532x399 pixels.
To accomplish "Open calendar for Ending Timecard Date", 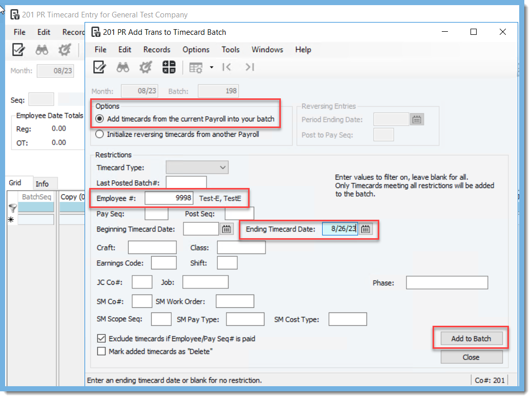I will click(365, 229).
